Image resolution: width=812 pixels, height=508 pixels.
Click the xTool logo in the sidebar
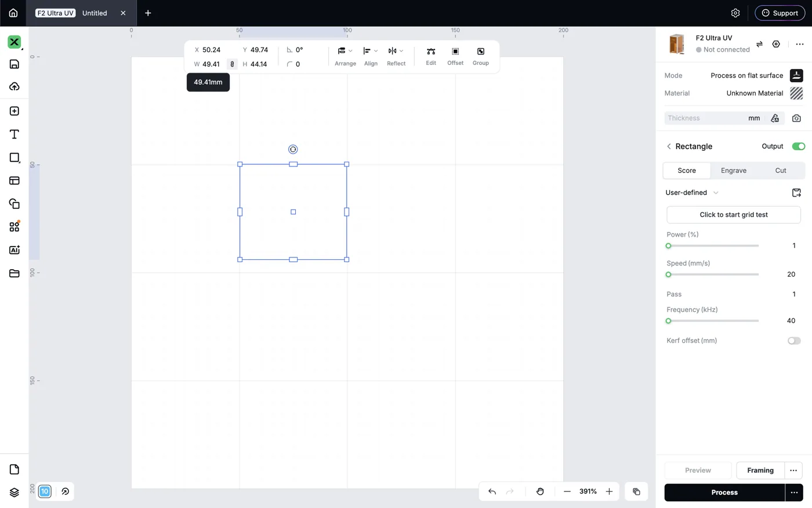coord(14,42)
